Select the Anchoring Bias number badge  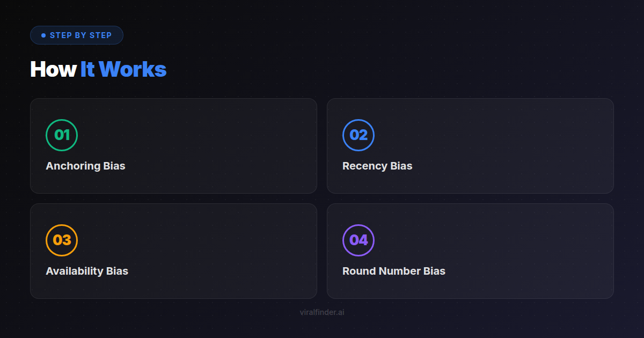(x=62, y=135)
